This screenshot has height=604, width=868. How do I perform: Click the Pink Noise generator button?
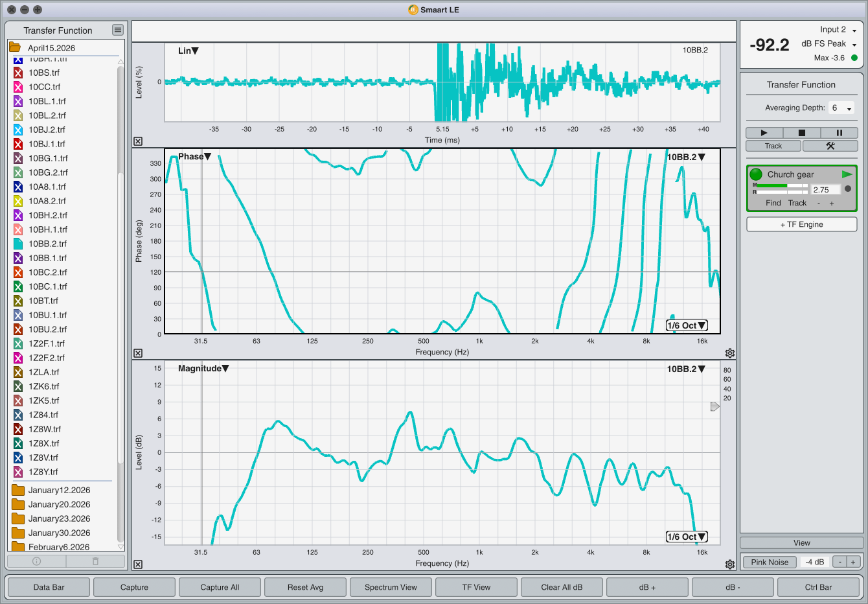770,562
